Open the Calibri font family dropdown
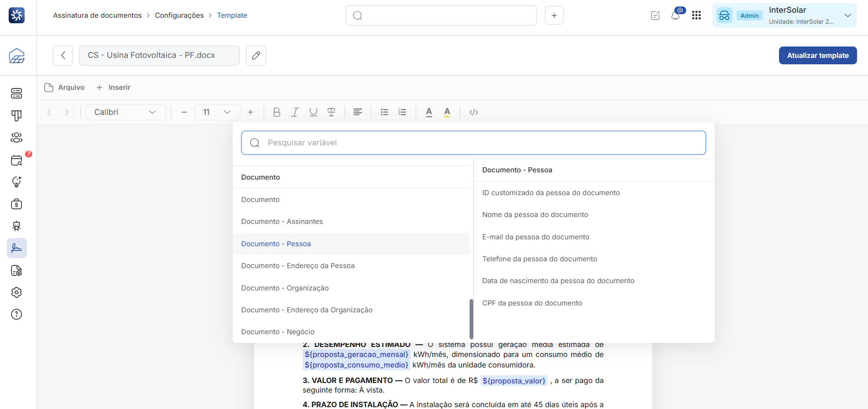 [126, 112]
